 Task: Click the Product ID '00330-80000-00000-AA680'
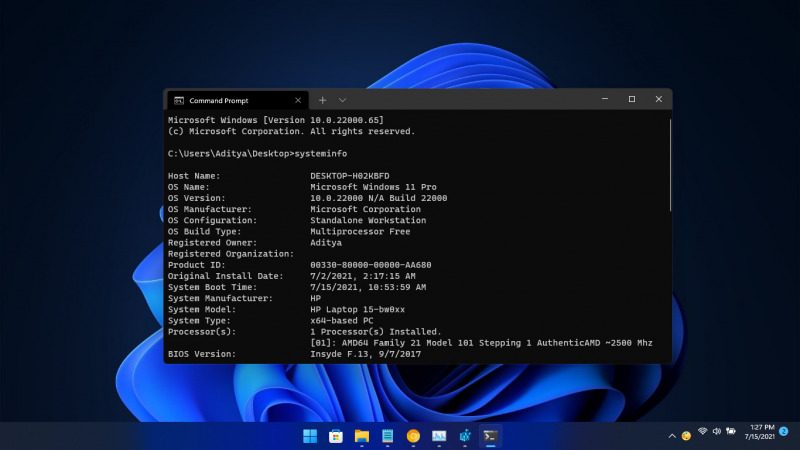click(371, 265)
